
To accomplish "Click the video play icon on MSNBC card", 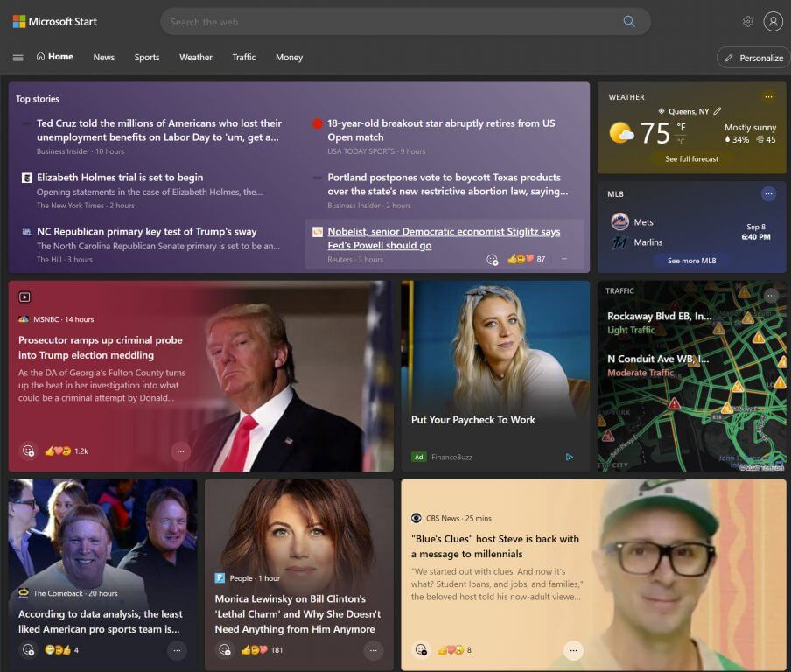I will coord(24,297).
